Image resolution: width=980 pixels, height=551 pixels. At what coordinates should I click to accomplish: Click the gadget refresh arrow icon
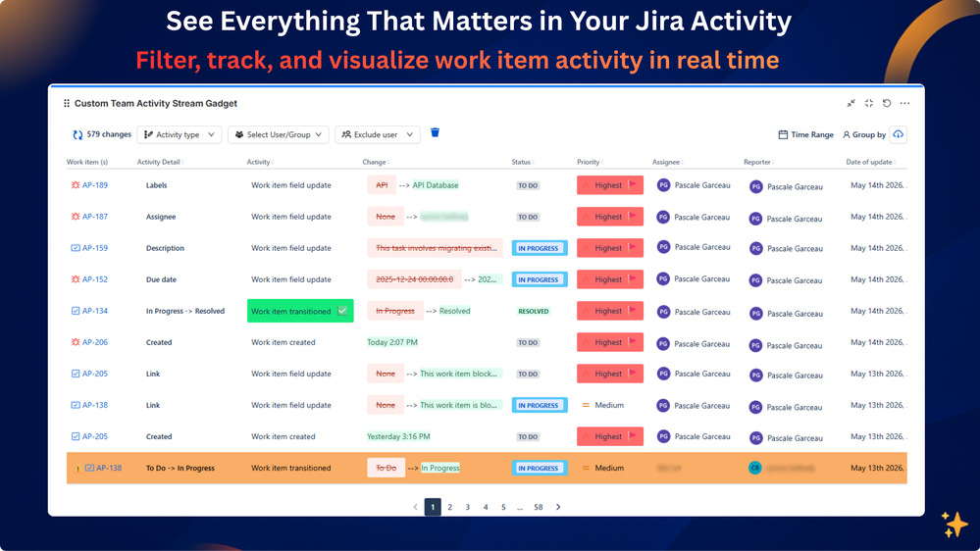click(x=886, y=103)
